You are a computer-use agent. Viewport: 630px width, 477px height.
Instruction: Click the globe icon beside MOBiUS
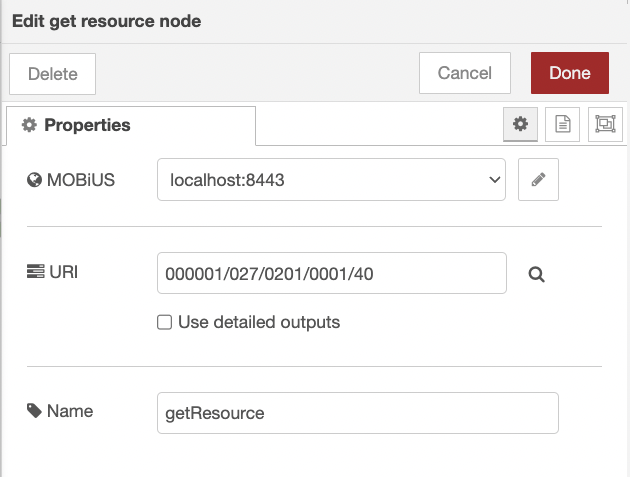tap(35, 180)
